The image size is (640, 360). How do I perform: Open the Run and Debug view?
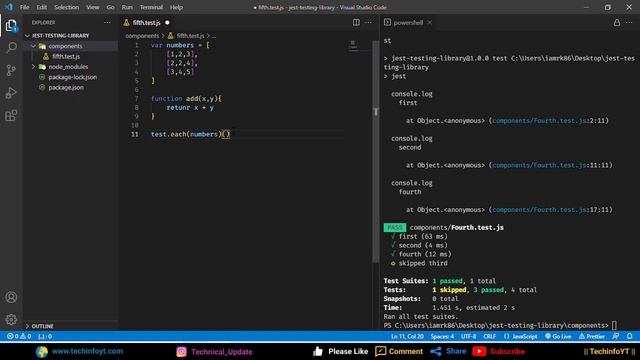click(x=11, y=93)
